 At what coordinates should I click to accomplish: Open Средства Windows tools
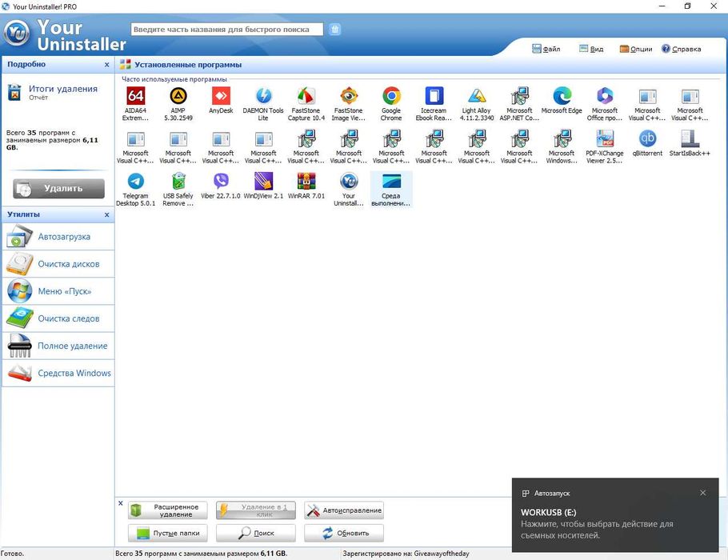58,374
